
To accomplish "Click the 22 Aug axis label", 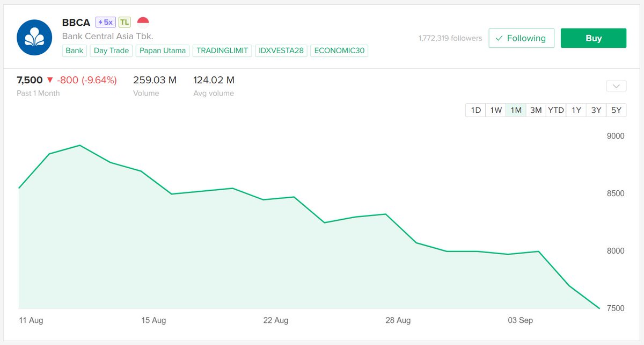I will [276, 320].
